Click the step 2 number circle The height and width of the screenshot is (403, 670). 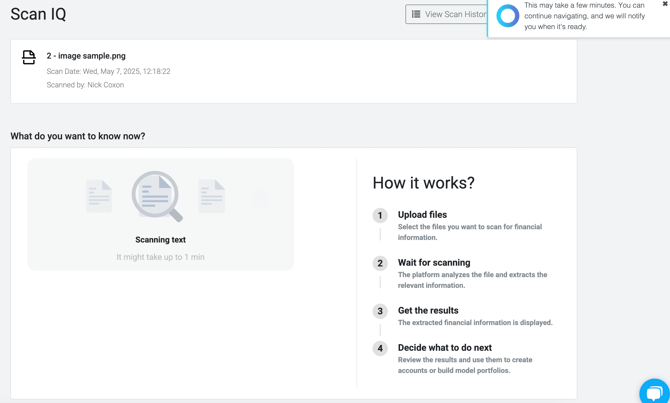point(380,263)
